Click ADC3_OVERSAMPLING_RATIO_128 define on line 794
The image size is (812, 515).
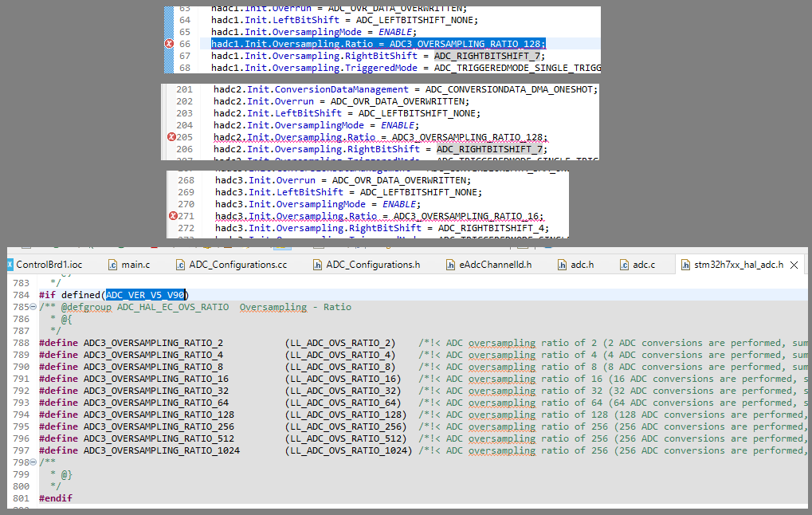(x=159, y=414)
